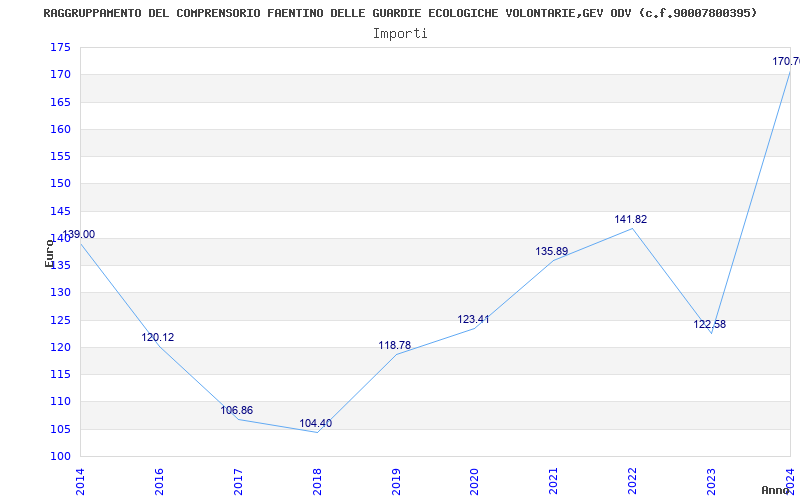Click the 165 y-axis tick label
Viewport: 800px width, 500px height.
pos(60,102)
